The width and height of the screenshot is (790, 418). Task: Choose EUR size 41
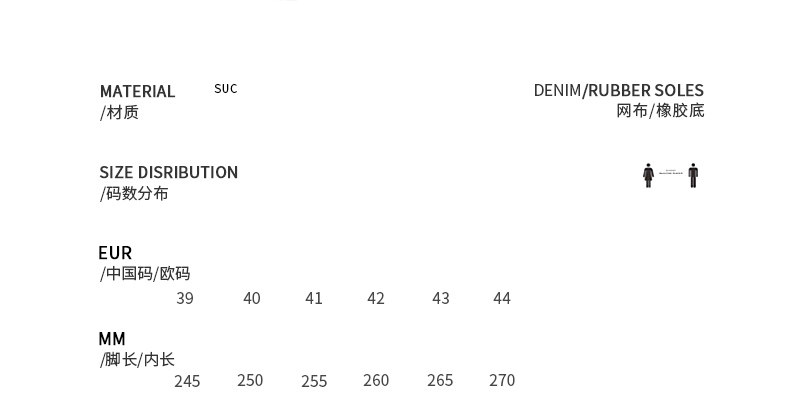(x=314, y=298)
